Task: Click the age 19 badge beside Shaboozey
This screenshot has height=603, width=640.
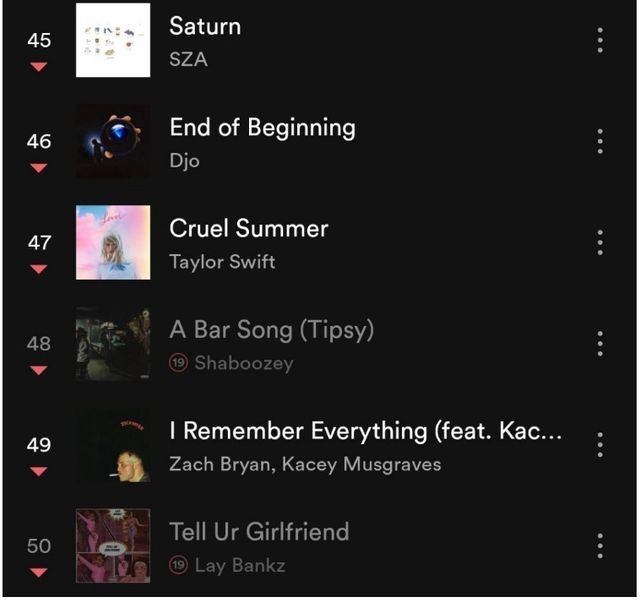Action: coord(179,363)
